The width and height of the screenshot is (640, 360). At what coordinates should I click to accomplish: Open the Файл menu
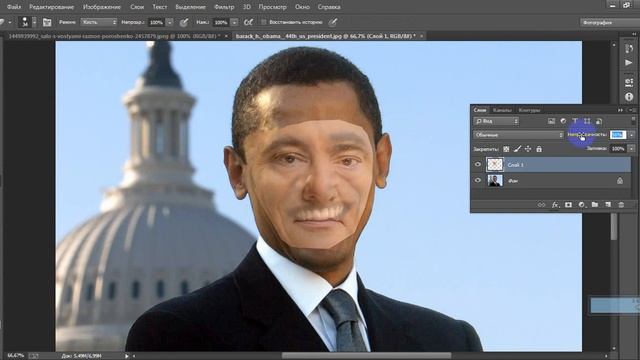click(14, 7)
